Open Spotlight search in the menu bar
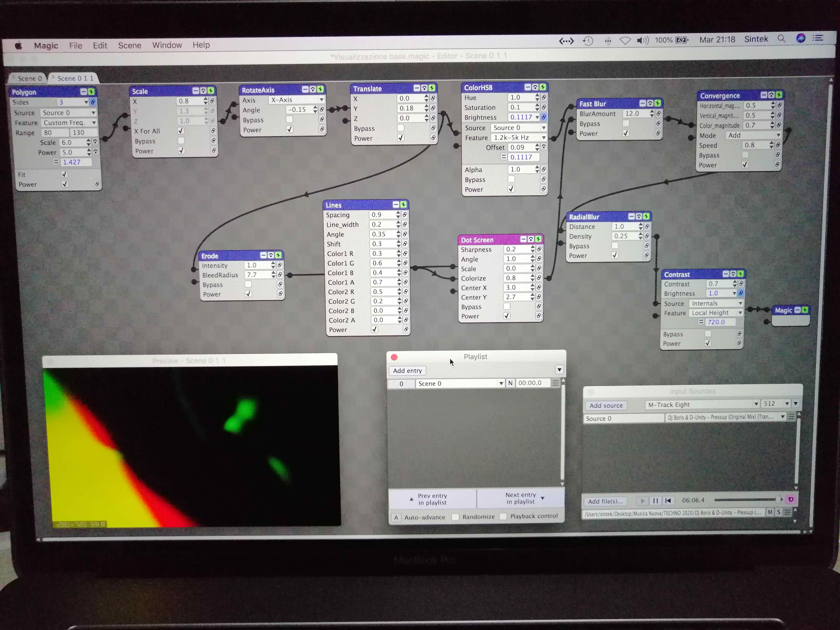Screen dimensions: 840x630 coord(782,39)
